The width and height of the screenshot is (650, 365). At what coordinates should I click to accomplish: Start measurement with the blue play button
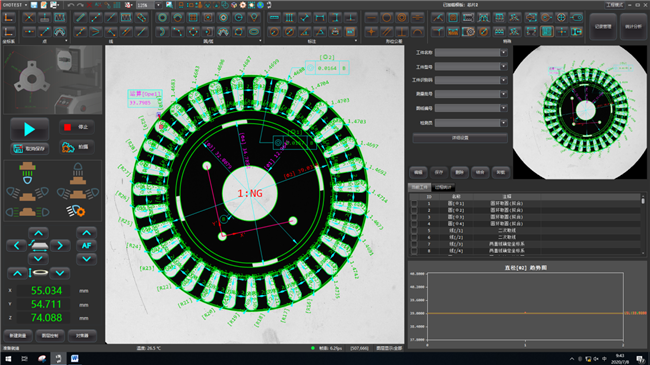coord(29,129)
